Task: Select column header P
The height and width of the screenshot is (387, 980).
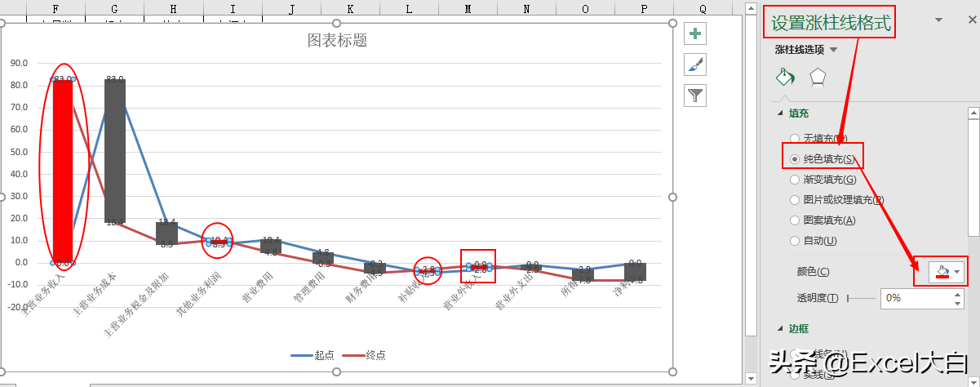Action: (644, 9)
